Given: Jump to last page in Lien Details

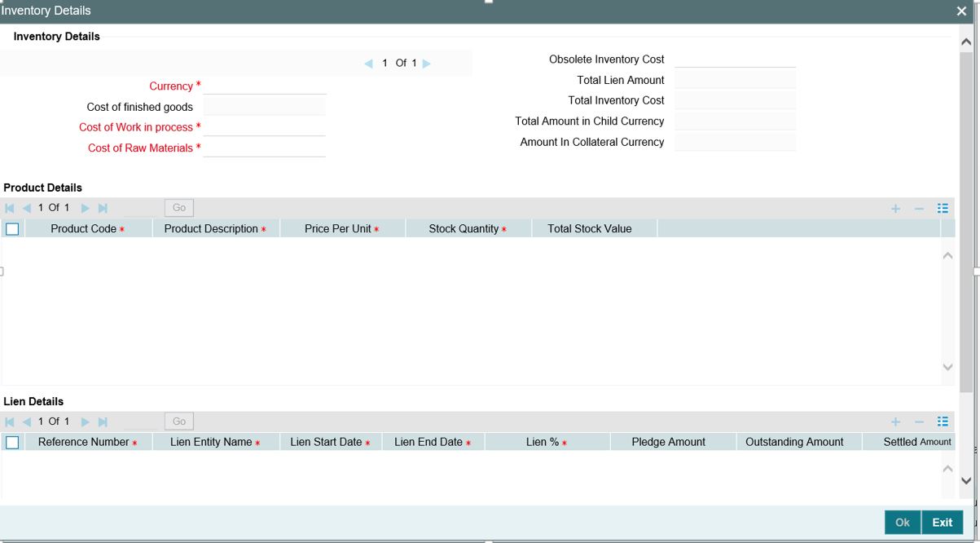Looking at the screenshot, I should pyautogui.click(x=103, y=422).
